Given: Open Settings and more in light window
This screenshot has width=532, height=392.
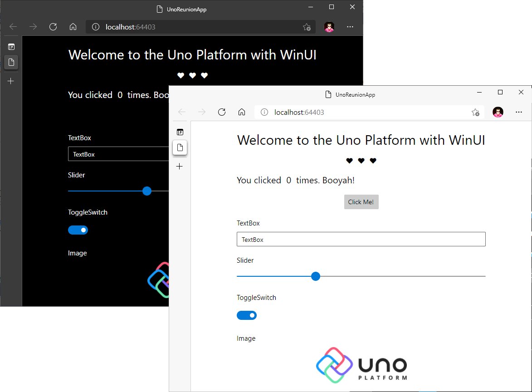Looking at the screenshot, I should point(518,112).
